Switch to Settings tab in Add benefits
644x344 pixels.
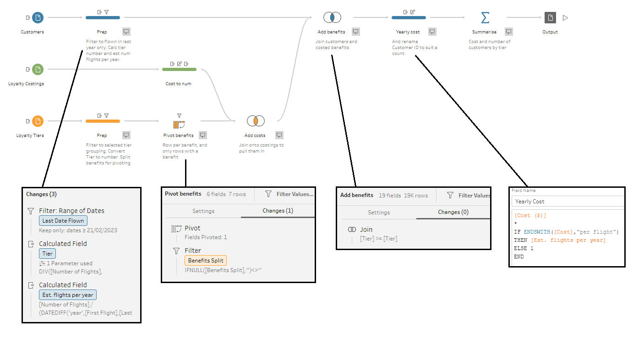coord(378,212)
